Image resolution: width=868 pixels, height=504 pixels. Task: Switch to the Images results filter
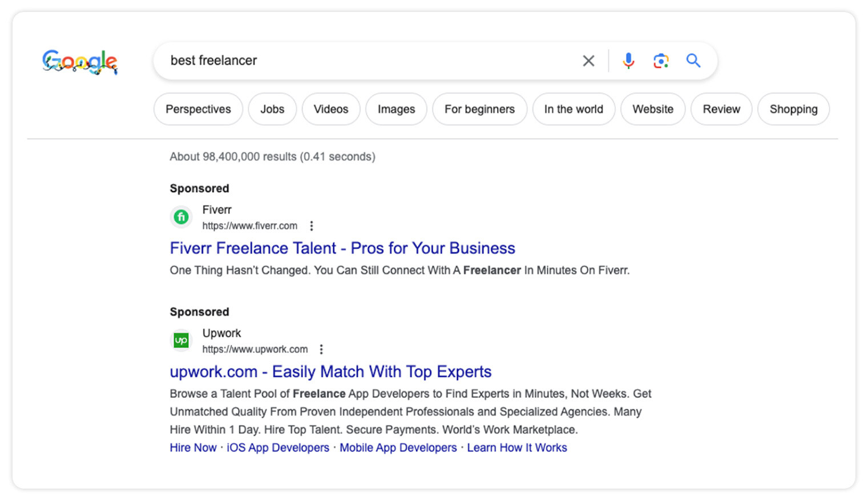(396, 109)
